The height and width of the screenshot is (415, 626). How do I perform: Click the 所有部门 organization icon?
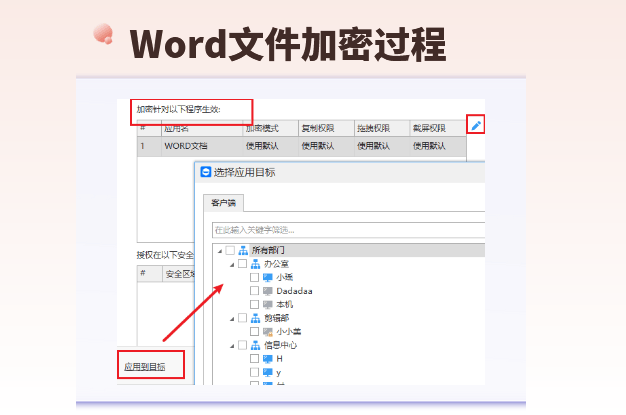[x=243, y=250]
